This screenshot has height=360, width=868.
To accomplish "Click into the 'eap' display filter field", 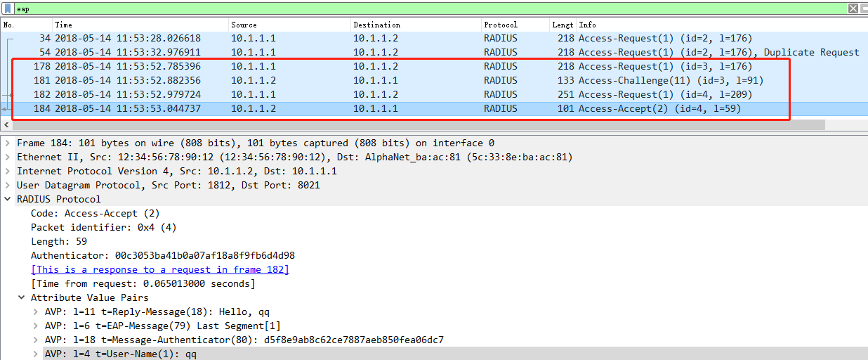I will pyautogui.click(x=428, y=8).
